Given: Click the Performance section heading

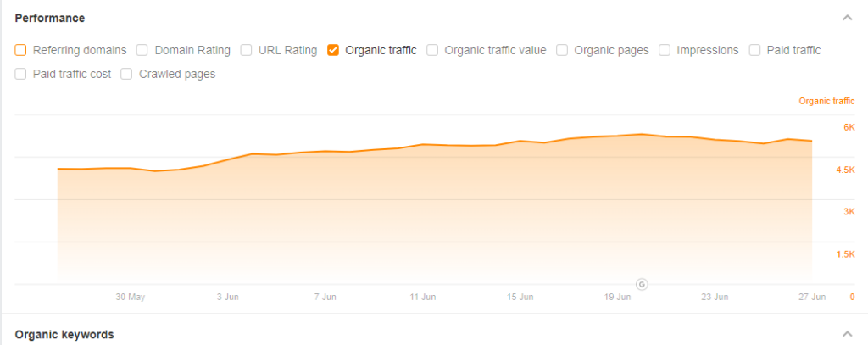Looking at the screenshot, I should point(49,18).
